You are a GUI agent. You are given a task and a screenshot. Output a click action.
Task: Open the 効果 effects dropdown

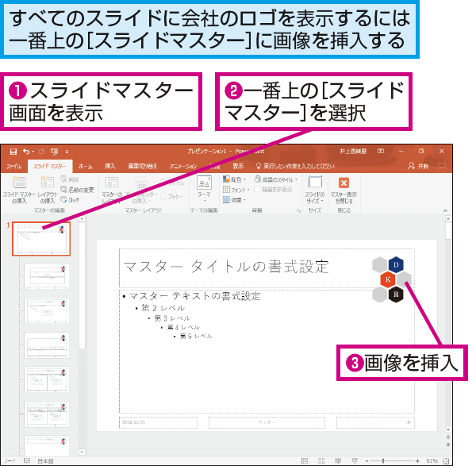234,200
